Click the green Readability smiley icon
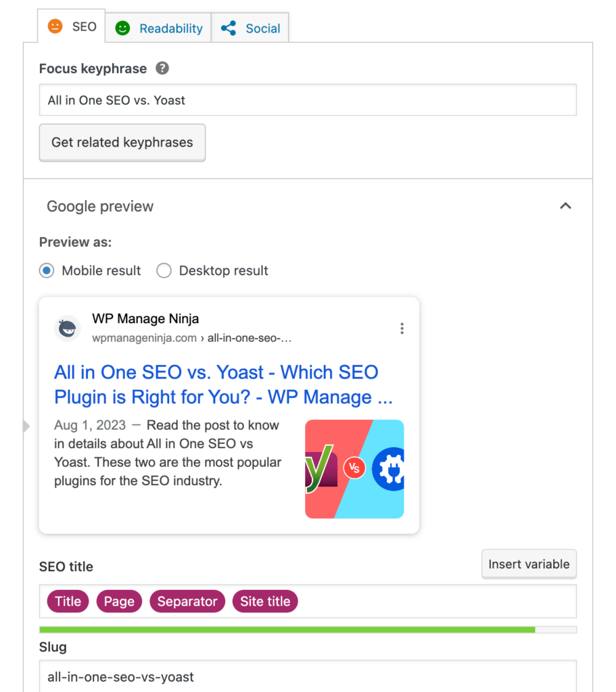Screen dimensions: 616x692 point(122,28)
